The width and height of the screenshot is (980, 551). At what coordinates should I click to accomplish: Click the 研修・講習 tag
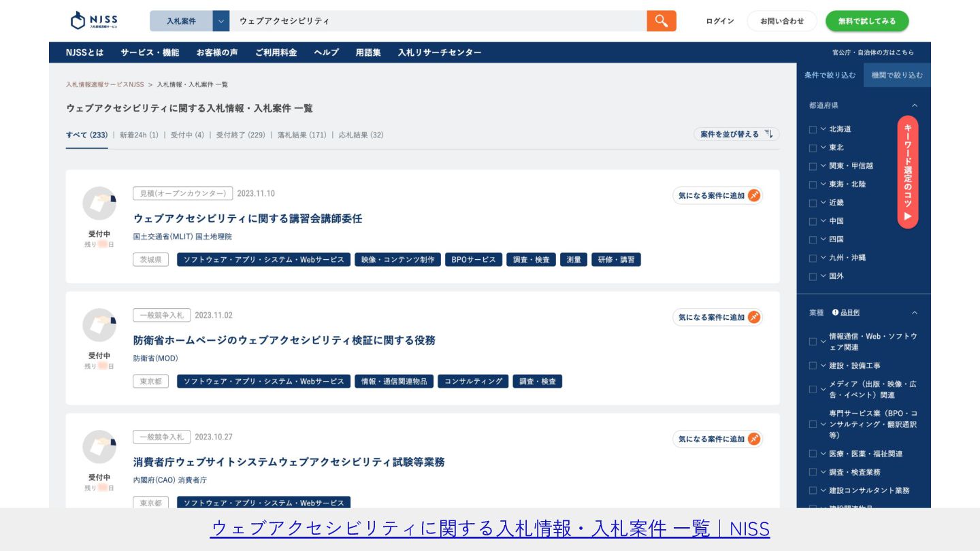coord(616,260)
